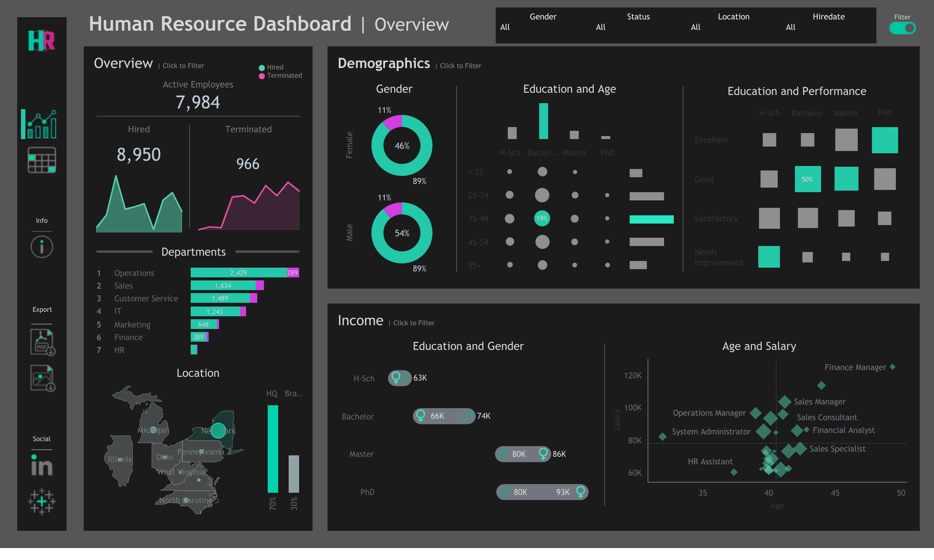Select the Hired legend marker

[x=262, y=67]
